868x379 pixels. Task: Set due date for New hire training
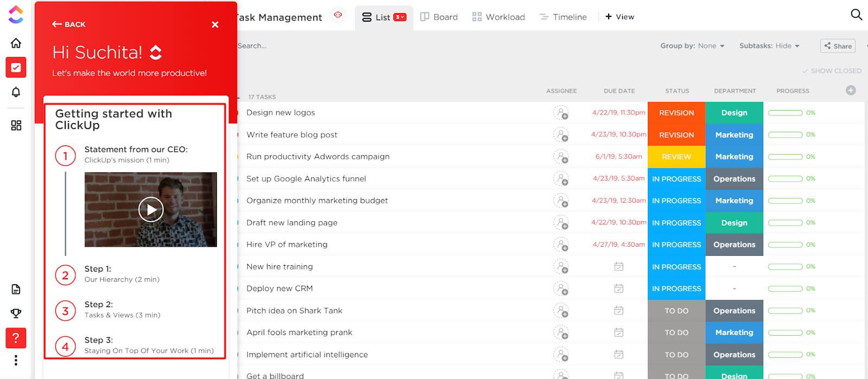pos(618,266)
